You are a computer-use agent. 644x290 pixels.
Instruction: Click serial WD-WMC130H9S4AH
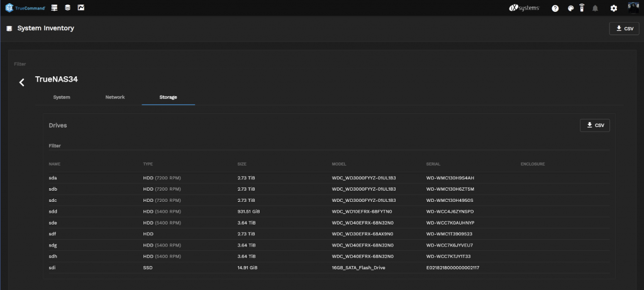click(450, 178)
